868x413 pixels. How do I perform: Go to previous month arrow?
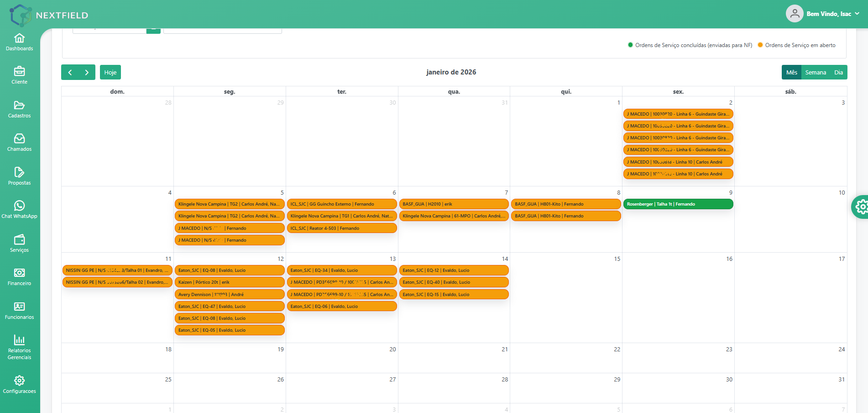click(x=70, y=72)
